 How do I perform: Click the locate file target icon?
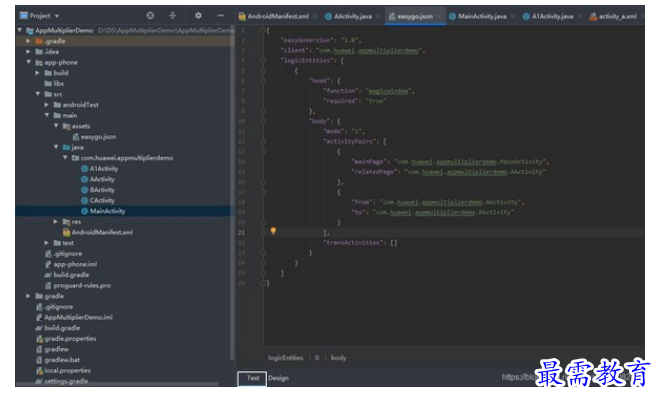(x=150, y=16)
